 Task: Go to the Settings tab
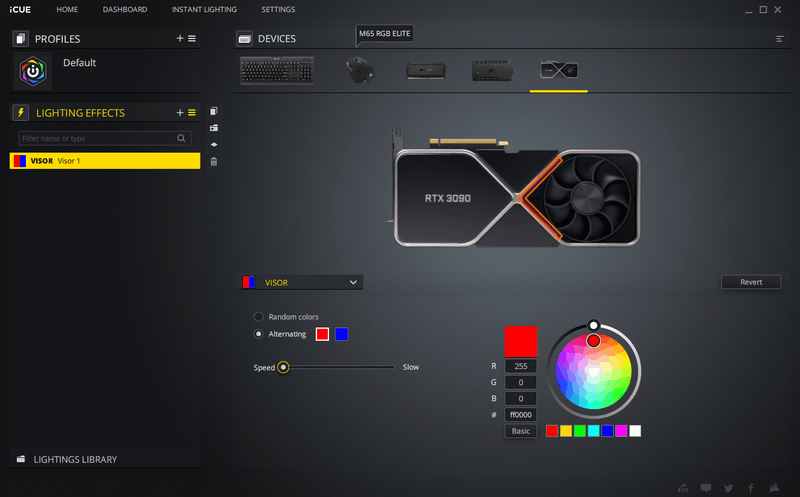278,9
